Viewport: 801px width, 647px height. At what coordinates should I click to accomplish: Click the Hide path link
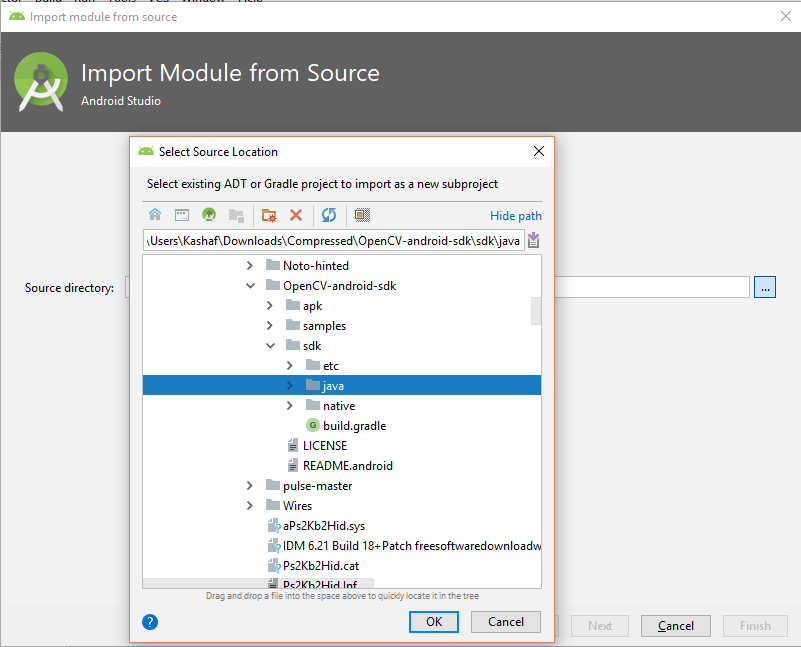click(x=515, y=216)
